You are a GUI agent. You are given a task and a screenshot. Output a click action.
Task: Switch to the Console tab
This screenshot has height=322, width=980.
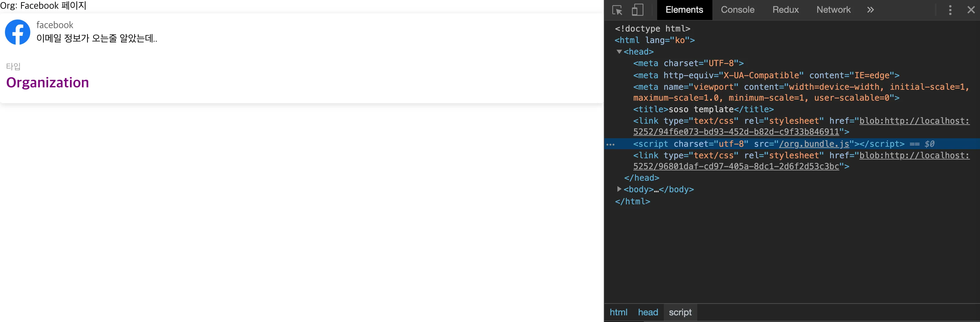pyautogui.click(x=737, y=10)
